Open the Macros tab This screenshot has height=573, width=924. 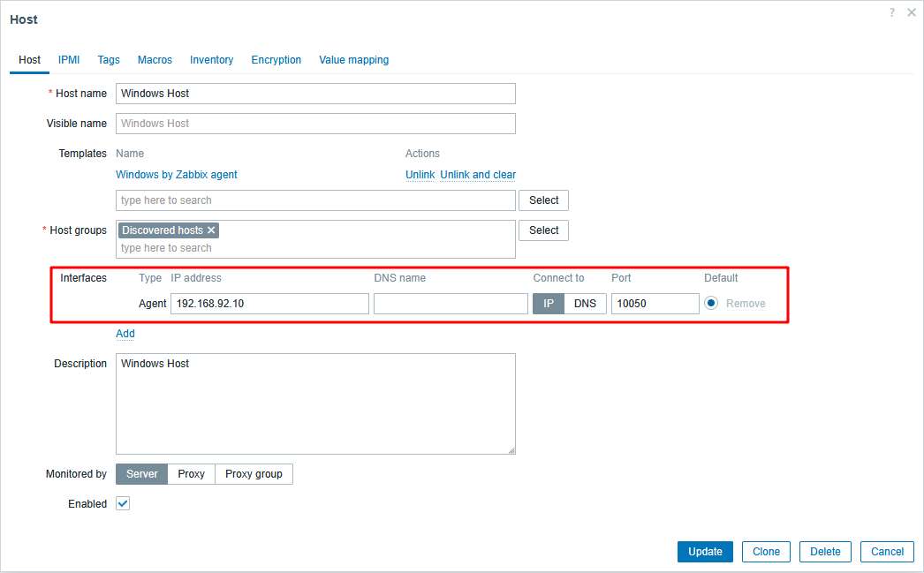[155, 60]
